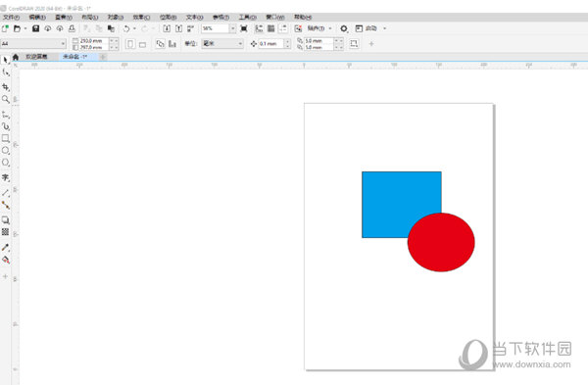
Task: Toggle portrait page orientation
Action: click(130, 44)
